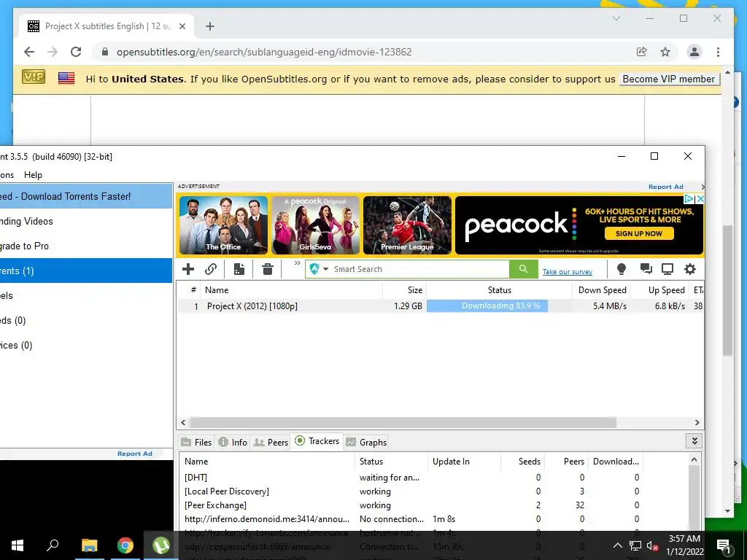
Task: Select Feeds (0) in the sidebar
Action: [x=86, y=320]
